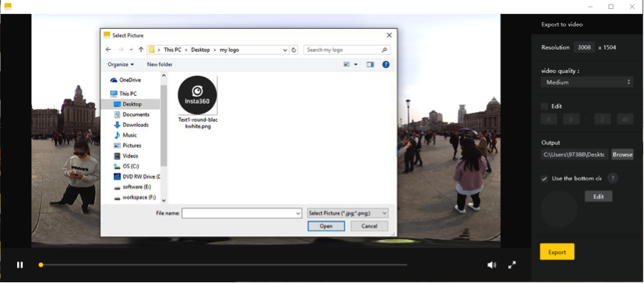This screenshot has height=283, width=644.
Task: Create a New folder
Action: coord(160,65)
